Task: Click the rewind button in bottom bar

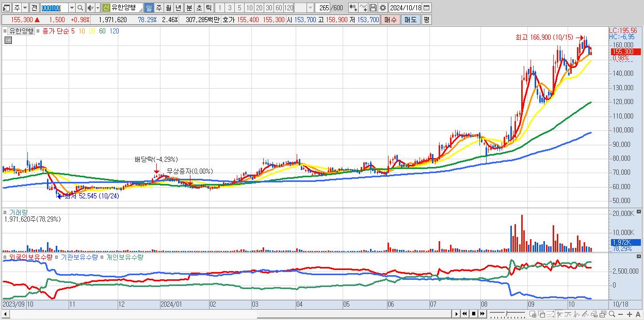Action: coord(464,314)
